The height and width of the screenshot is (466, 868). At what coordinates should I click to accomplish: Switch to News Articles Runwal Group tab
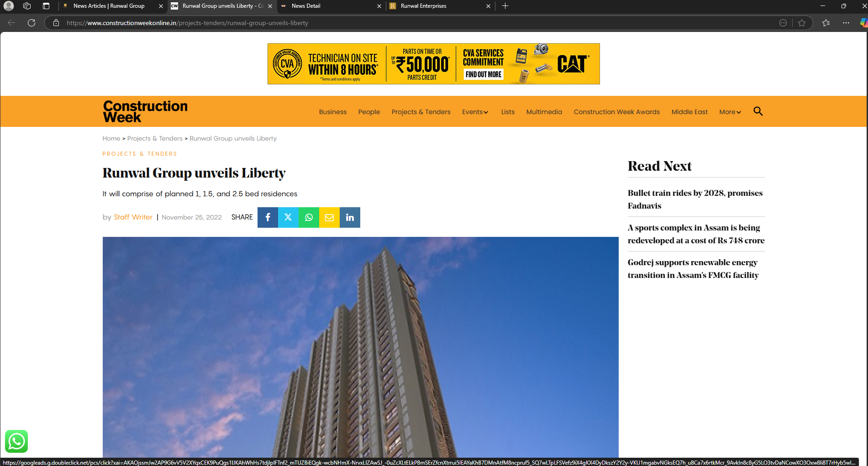tap(109, 6)
